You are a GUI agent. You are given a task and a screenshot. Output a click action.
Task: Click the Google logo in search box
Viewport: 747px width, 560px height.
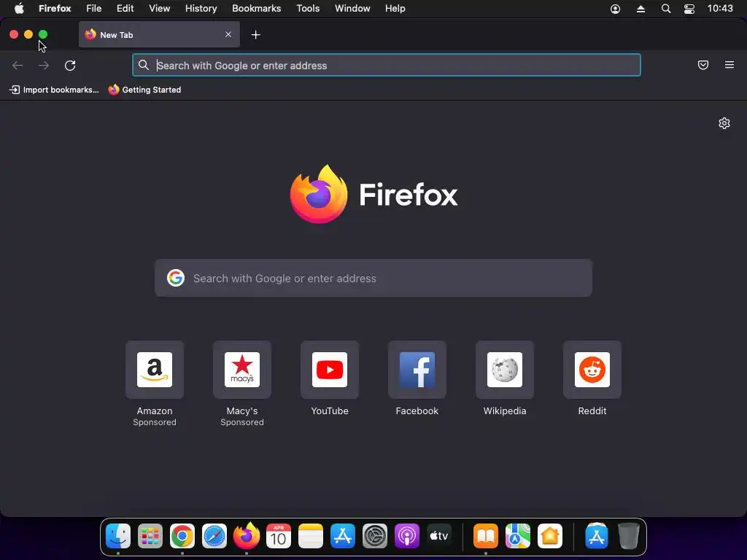(x=176, y=278)
